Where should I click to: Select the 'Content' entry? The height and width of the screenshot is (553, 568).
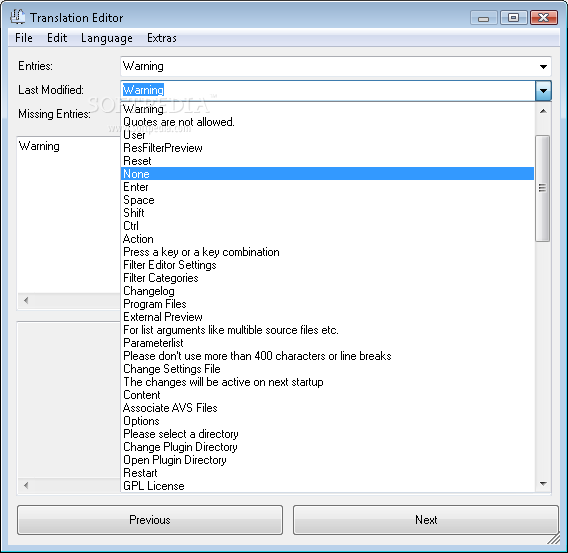pos(327,395)
